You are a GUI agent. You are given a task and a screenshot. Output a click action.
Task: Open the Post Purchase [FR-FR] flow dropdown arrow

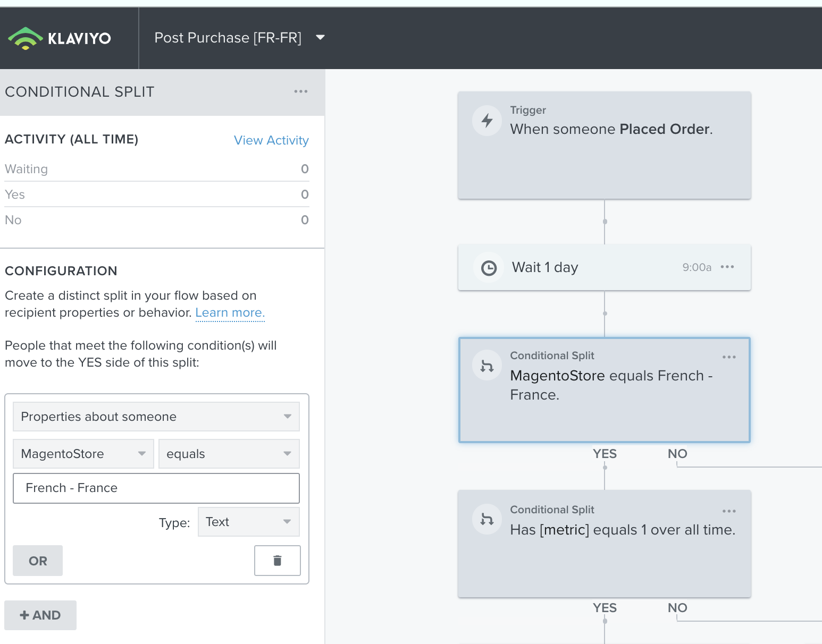320,38
